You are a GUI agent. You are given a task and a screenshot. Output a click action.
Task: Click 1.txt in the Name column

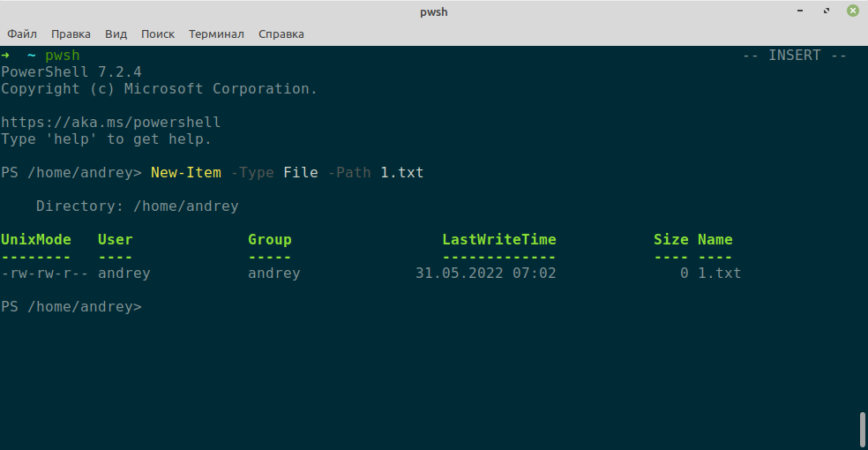click(720, 274)
